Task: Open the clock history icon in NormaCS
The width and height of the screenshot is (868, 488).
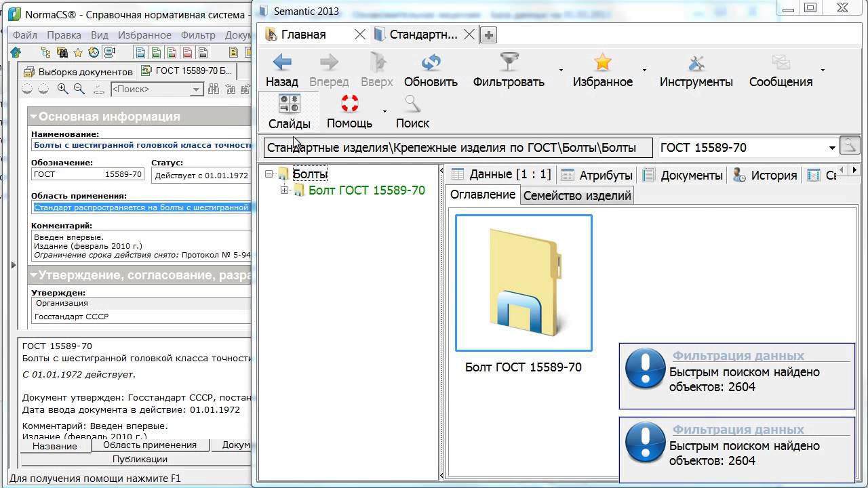Action: point(94,52)
